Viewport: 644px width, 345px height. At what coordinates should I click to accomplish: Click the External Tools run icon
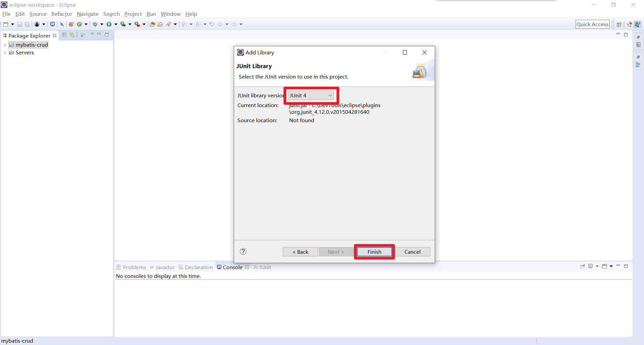click(x=137, y=24)
